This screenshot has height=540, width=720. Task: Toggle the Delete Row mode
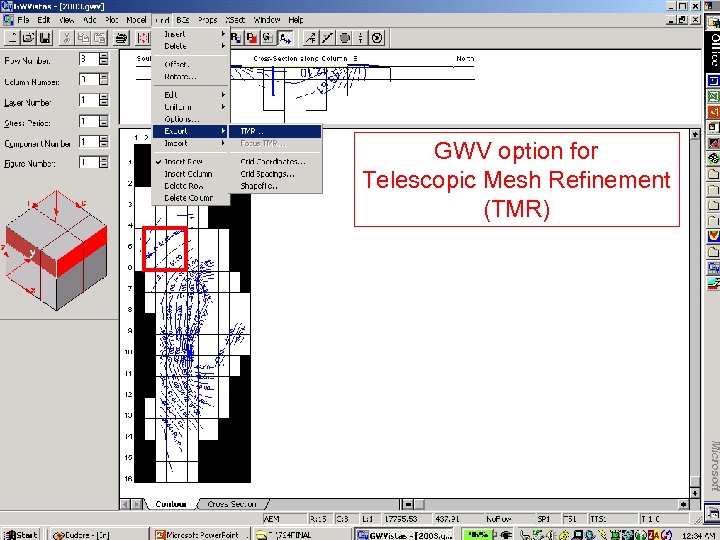191,186
